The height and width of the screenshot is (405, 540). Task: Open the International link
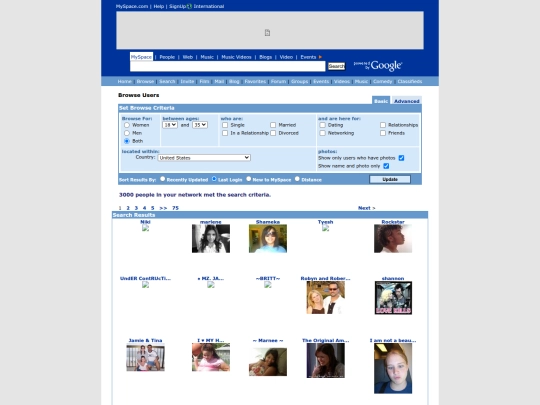point(209,6)
